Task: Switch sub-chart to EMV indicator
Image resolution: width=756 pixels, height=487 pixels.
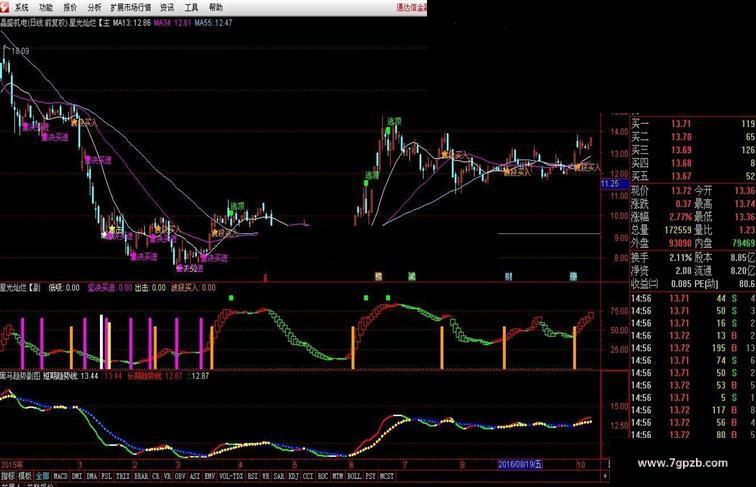Action: [209, 476]
